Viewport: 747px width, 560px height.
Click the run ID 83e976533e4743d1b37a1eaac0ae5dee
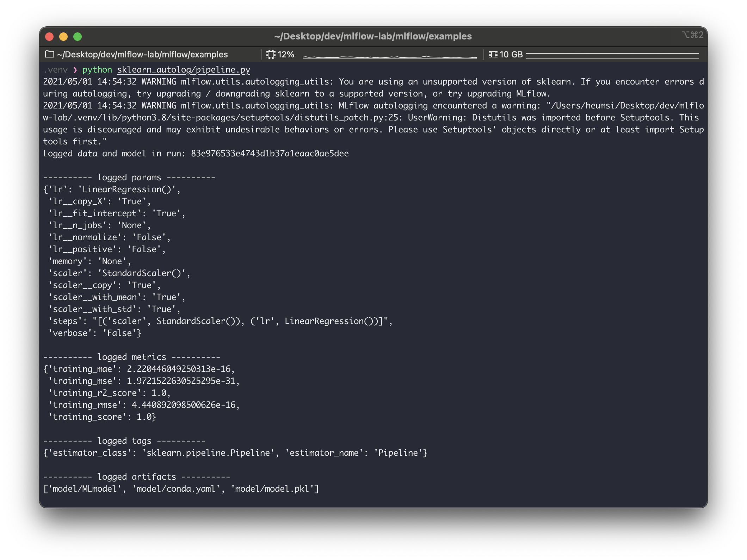click(270, 154)
